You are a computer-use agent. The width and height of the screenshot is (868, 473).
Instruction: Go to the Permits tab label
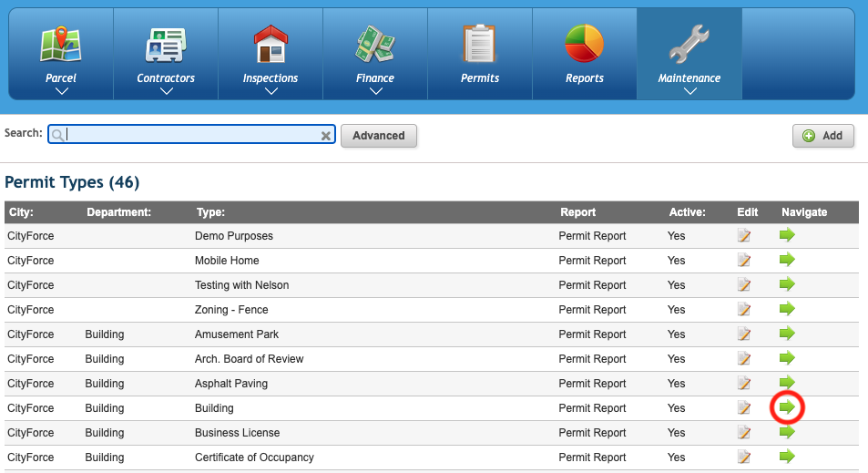479,78
